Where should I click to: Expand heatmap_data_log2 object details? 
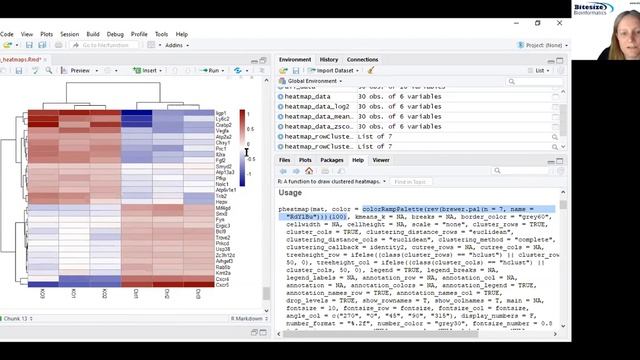(x=280, y=107)
